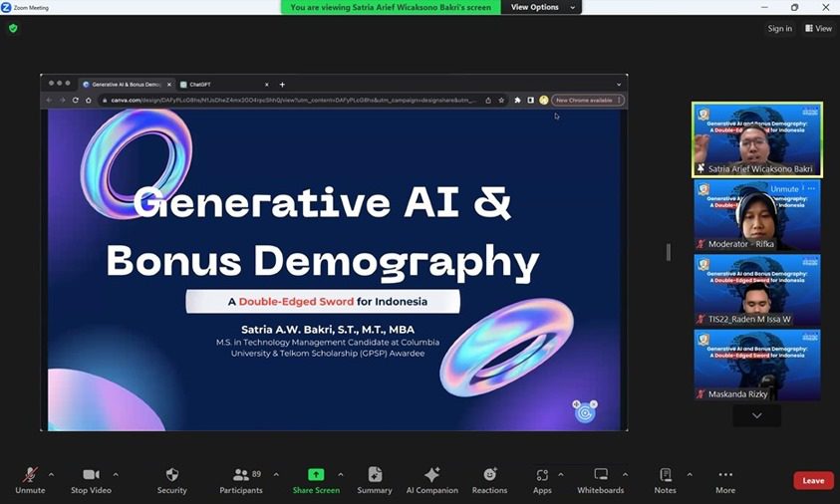This screenshot has height=504, width=840.
Task: Go back in shared browser
Action: click(x=49, y=101)
